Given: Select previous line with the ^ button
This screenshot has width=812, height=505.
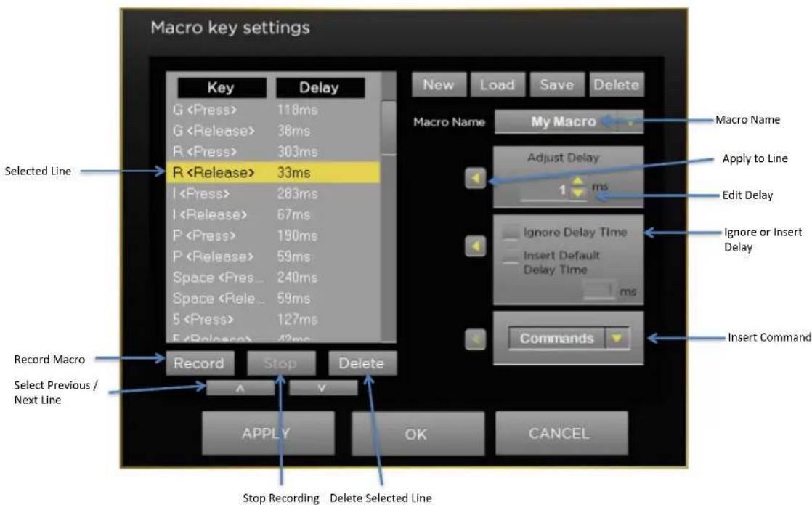Looking at the screenshot, I should [x=240, y=388].
